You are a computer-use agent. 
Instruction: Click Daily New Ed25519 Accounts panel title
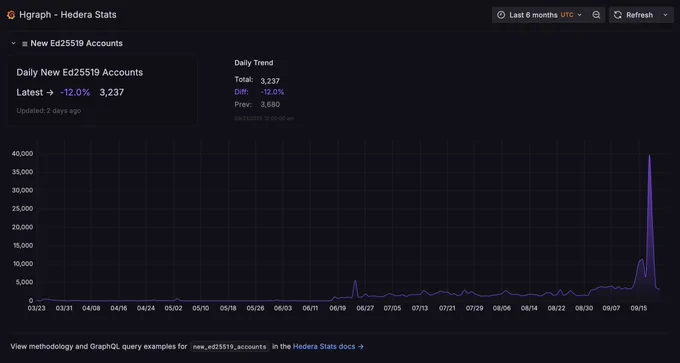(x=80, y=72)
